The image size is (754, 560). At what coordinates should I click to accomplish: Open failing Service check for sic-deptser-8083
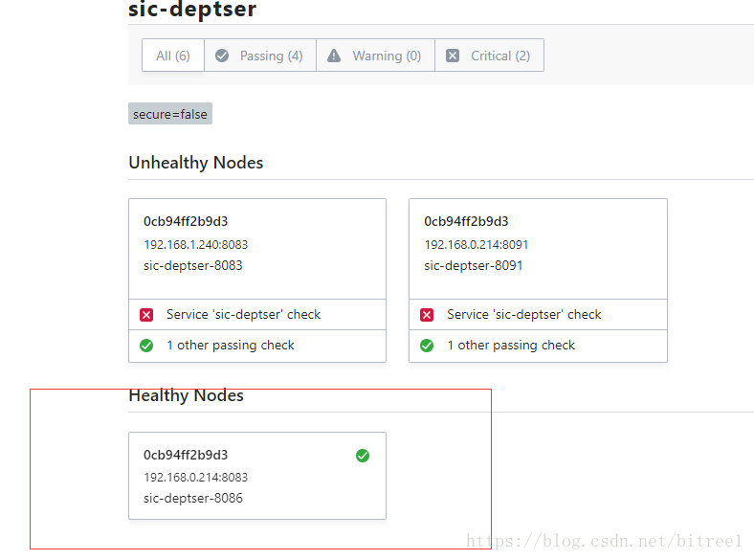(x=257, y=315)
